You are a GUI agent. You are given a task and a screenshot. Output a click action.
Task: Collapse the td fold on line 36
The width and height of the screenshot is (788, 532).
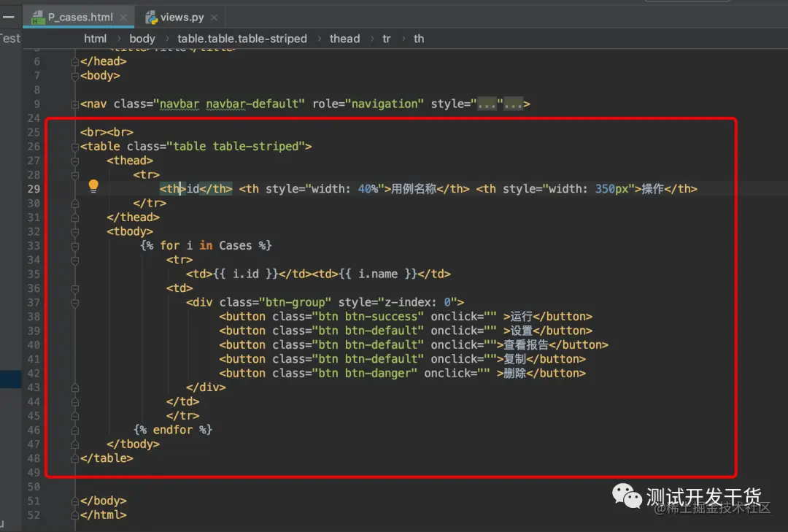point(75,289)
